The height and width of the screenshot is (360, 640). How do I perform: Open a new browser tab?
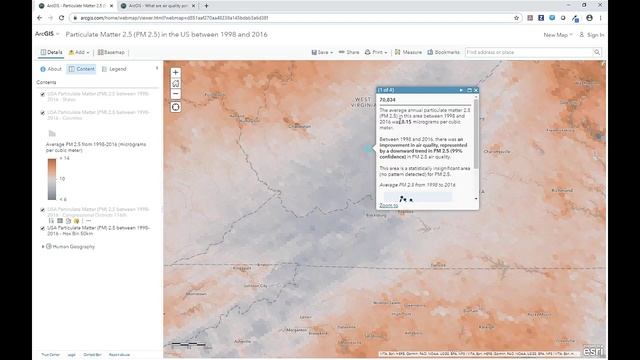206,6
